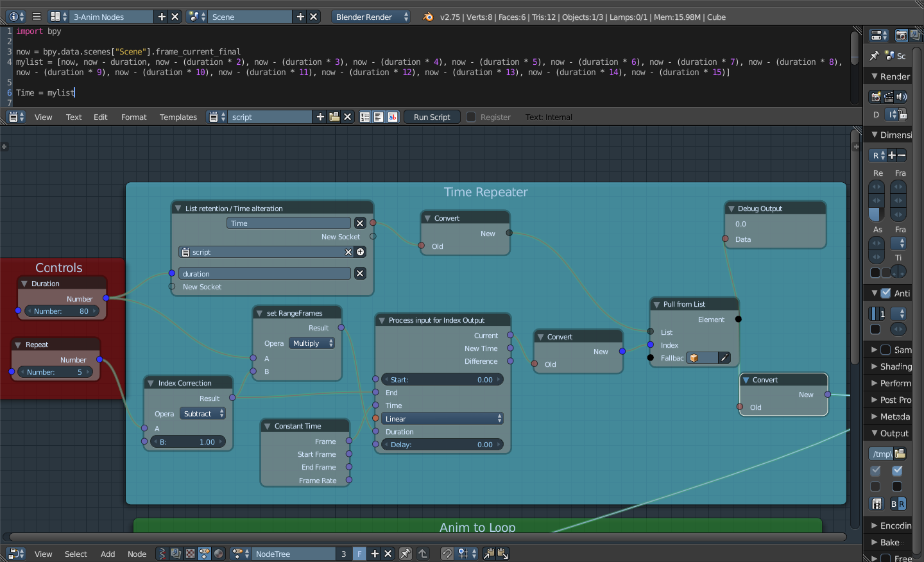924x562 pixels.
Task: Add a new node tree
Action: [375, 554]
